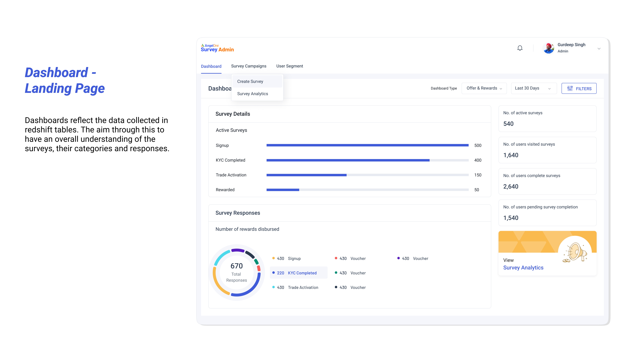Viewport: 644px width, 362px height.
Task: Click the orange Signup legend dot
Action: click(x=274, y=258)
